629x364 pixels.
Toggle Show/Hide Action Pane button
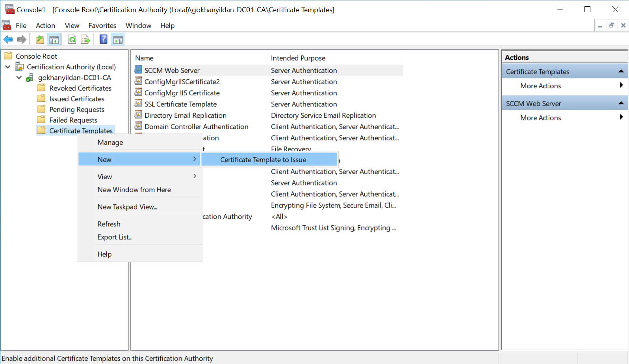pos(118,39)
